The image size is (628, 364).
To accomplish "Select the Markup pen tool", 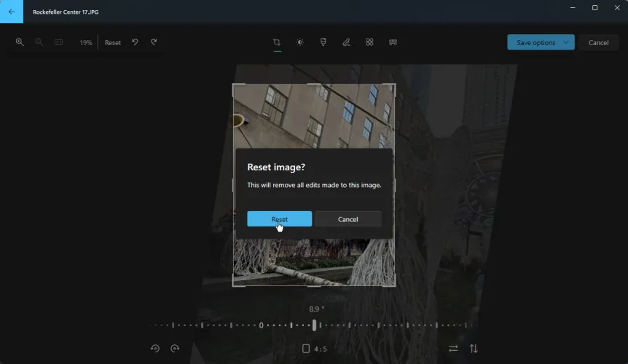I will [346, 42].
